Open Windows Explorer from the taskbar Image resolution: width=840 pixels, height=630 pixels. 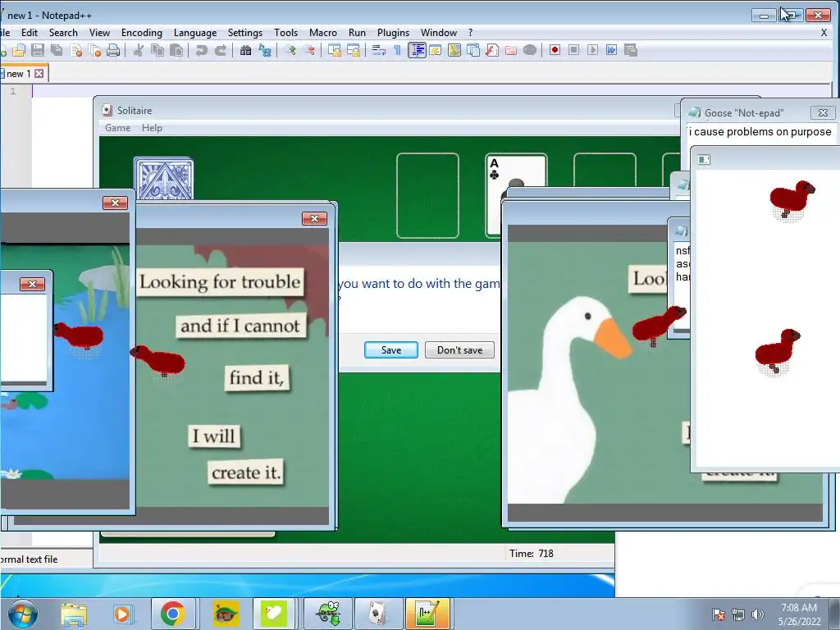(74, 614)
